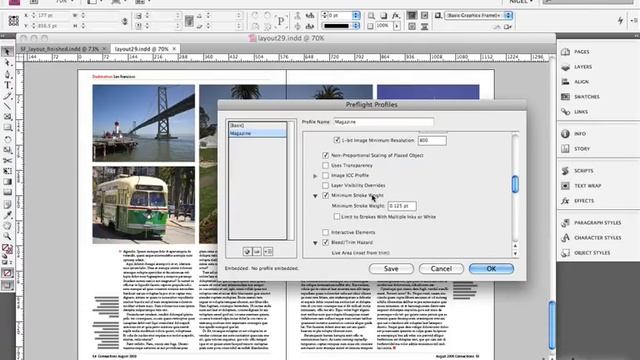Viewport: 640px width, 360px height.
Task: Enable the Uses Transparency checkbox
Action: pos(325,165)
